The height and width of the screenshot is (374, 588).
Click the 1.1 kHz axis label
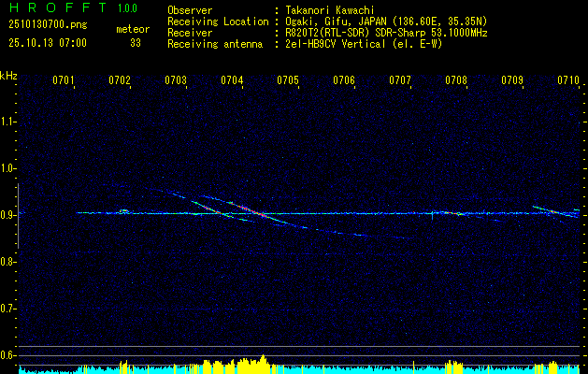[x=7, y=122]
